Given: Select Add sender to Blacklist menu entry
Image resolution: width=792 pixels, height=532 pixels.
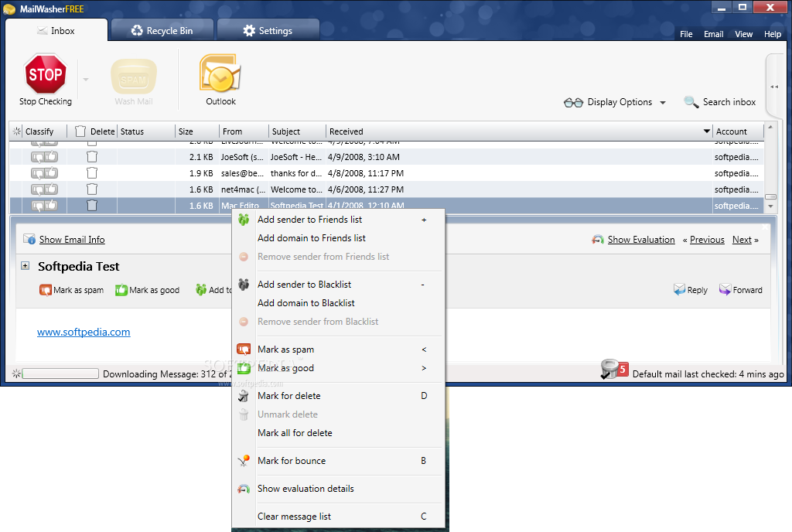Looking at the screenshot, I should pyautogui.click(x=306, y=285).
